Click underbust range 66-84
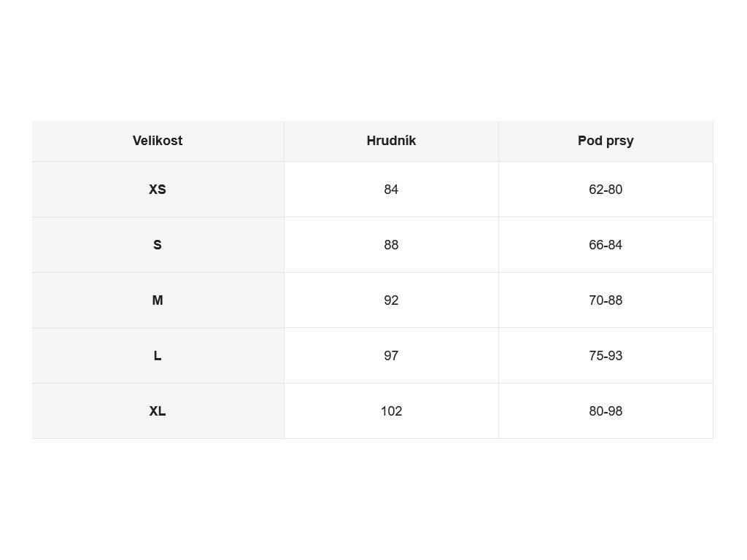747x560 pixels. (x=605, y=245)
